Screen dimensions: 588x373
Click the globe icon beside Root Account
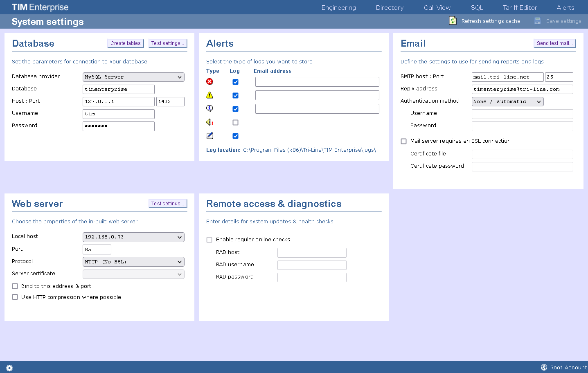[x=544, y=367]
